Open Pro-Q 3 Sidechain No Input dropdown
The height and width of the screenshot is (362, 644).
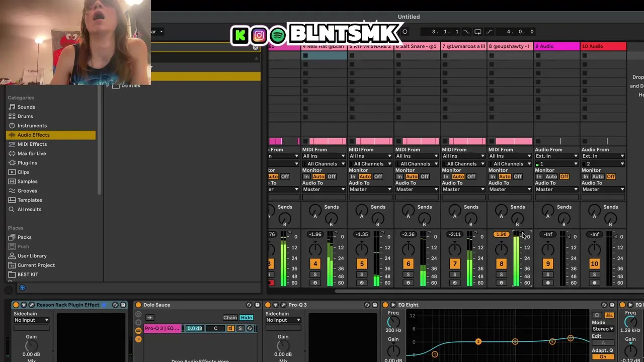pyautogui.click(x=283, y=320)
